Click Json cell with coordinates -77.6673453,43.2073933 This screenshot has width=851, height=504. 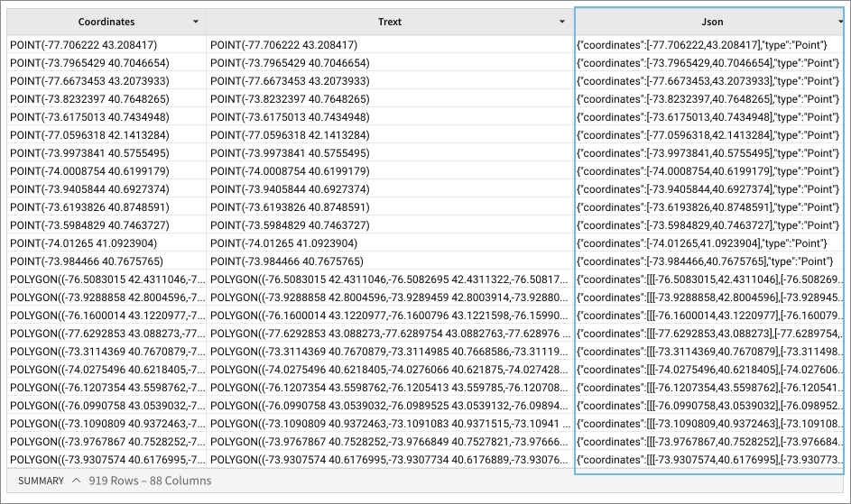(708, 80)
